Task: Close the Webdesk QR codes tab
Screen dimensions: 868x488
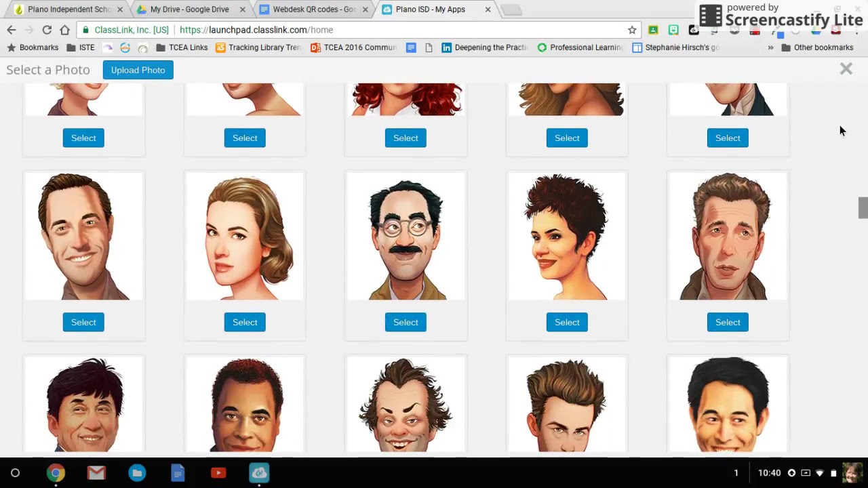Action: (366, 9)
